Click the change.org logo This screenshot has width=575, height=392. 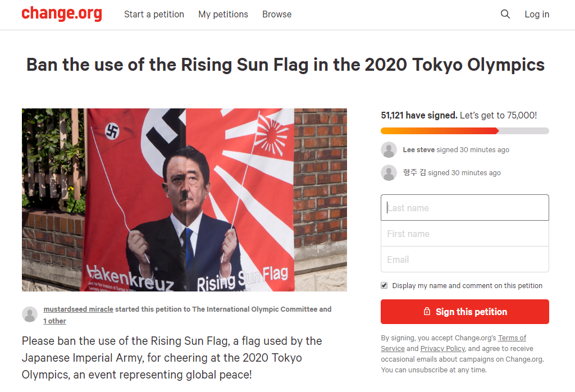click(62, 14)
